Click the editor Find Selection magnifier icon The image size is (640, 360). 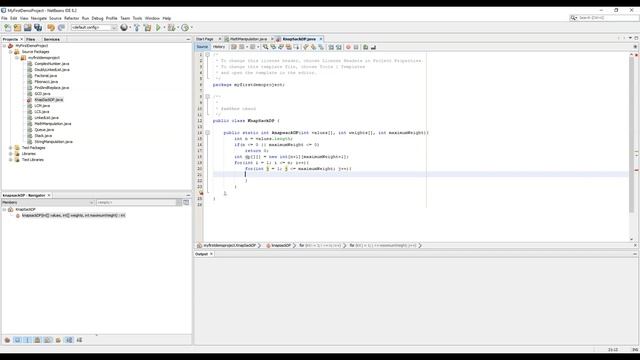click(265, 47)
